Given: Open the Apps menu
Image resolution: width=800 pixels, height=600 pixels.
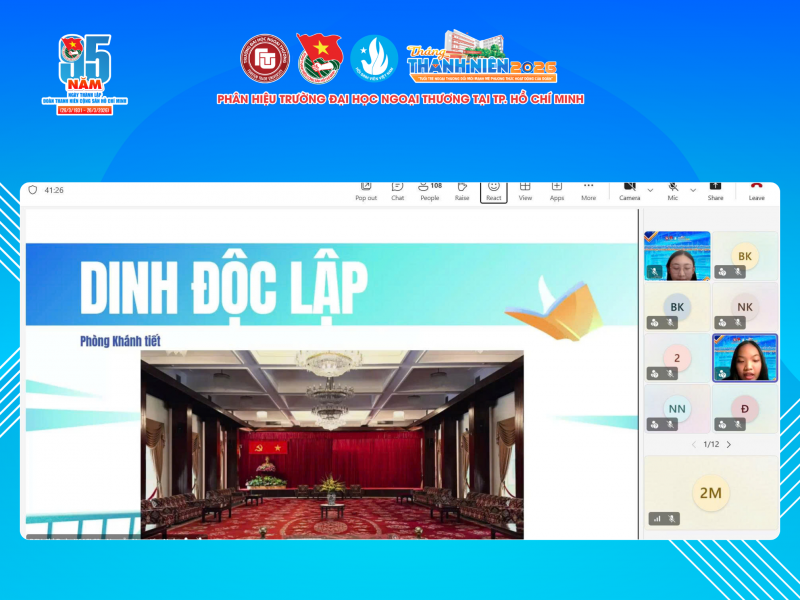Looking at the screenshot, I should click(557, 189).
